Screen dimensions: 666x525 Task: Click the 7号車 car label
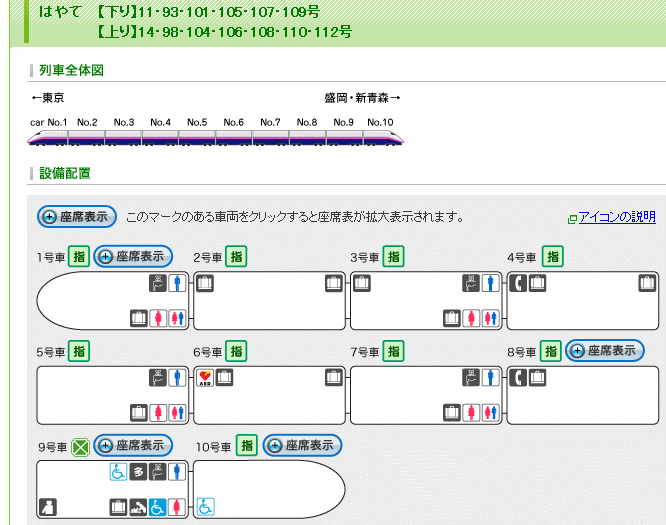(x=365, y=352)
